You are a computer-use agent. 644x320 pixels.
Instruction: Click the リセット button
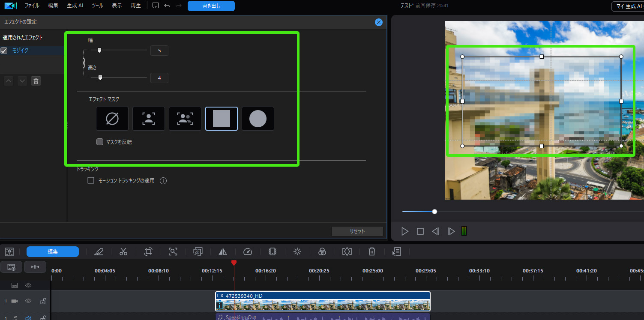357,231
